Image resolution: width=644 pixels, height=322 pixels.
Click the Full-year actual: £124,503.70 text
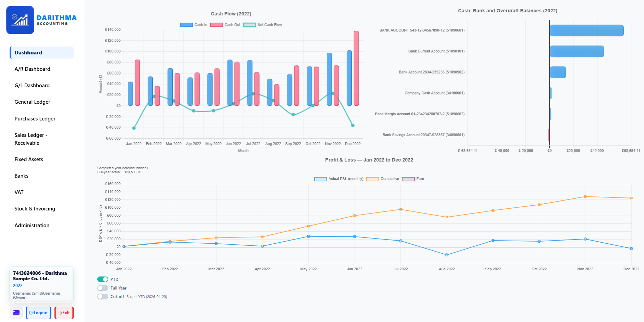[119, 172]
